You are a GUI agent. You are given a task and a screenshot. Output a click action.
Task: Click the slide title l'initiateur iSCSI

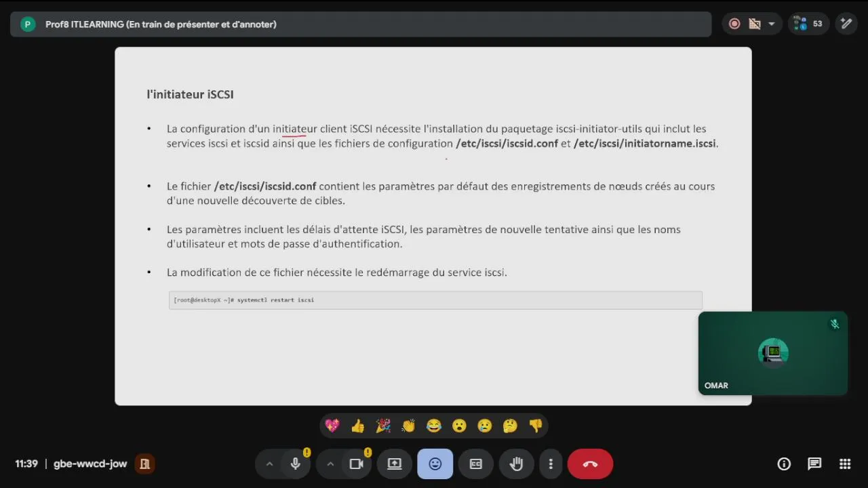(191, 94)
